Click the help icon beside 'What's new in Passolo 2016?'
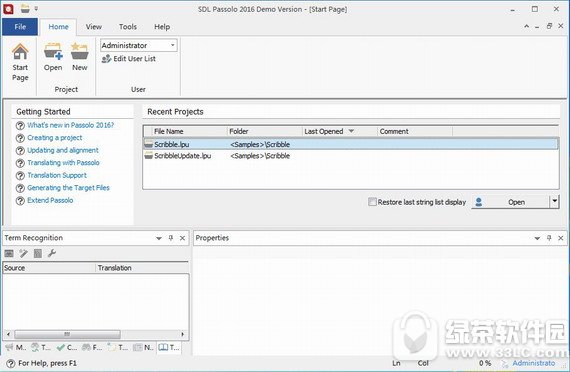Screen dimensions: 570x372 pyautogui.click(x=20, y=125)
